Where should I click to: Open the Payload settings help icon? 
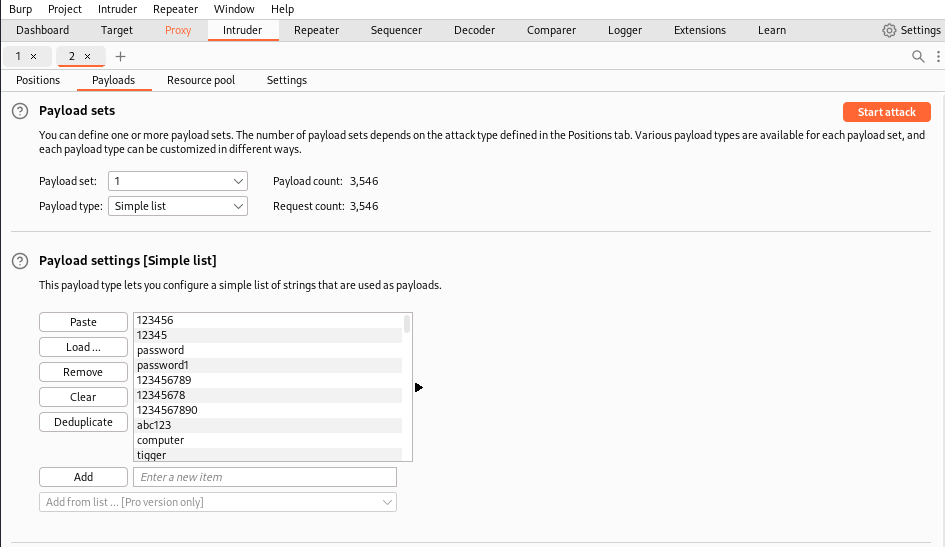point(20,261)
